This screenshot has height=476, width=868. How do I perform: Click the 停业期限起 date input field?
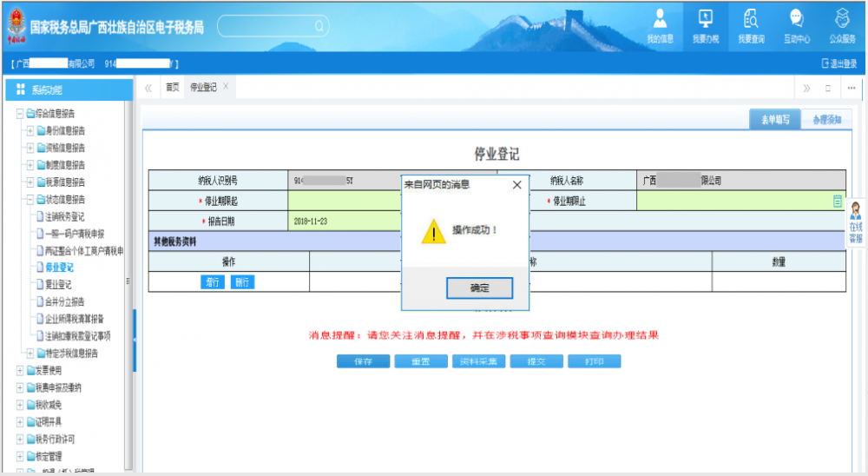pos(347,201)
